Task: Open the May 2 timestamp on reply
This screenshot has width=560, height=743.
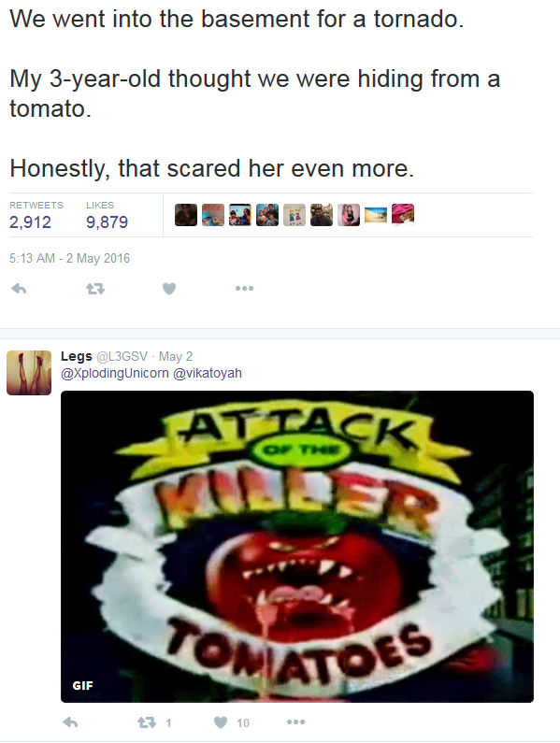Action: click(x=176, y=356)
